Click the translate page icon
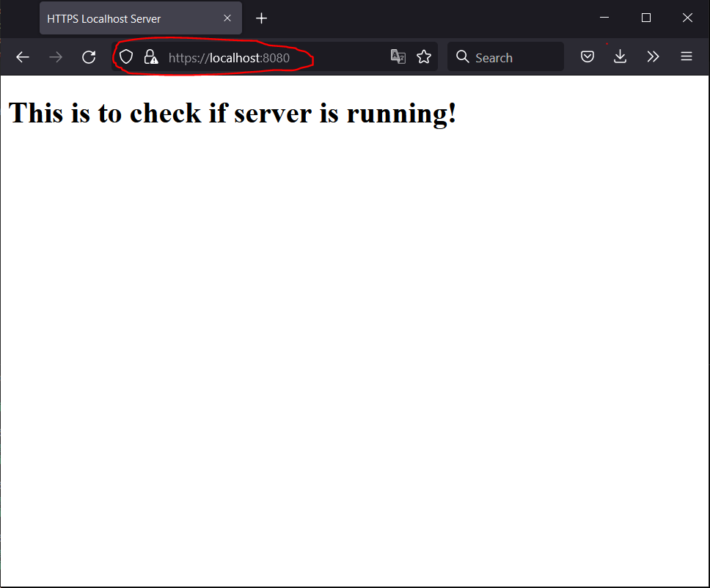710x588 pixels. [x=398, y=56]
